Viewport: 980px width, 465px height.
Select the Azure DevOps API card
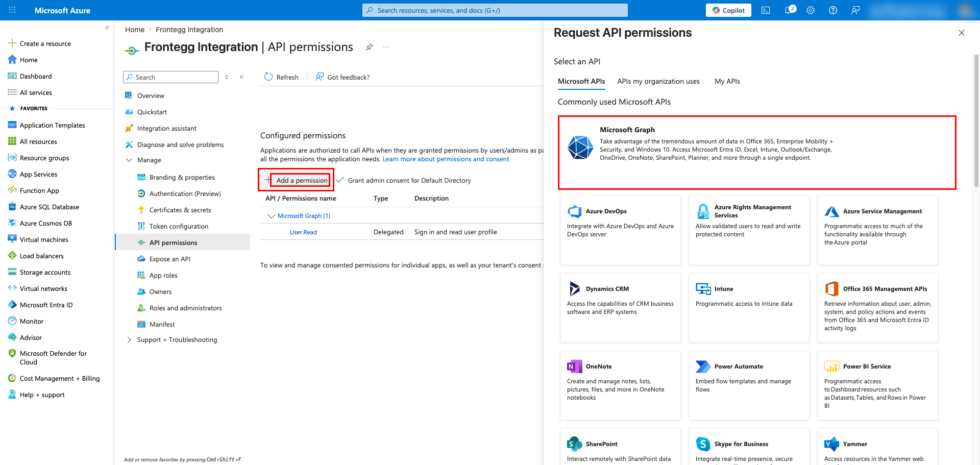tap(621, 230)
